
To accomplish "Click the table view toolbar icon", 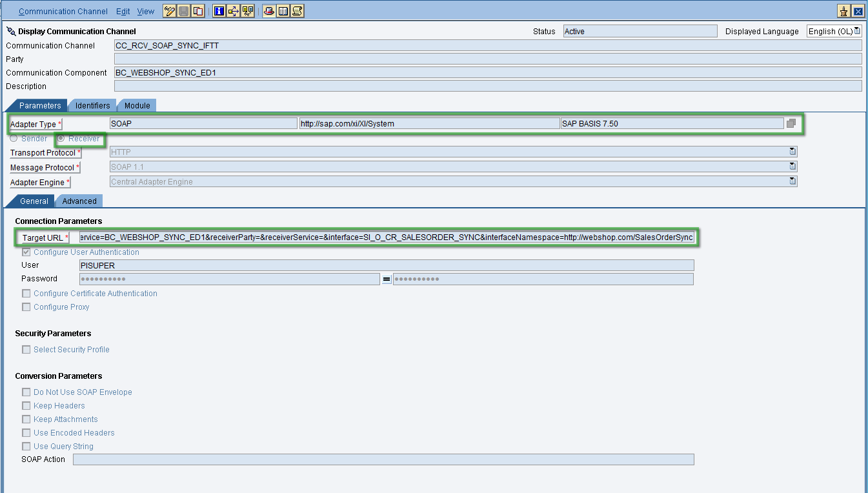I will 283,11.
